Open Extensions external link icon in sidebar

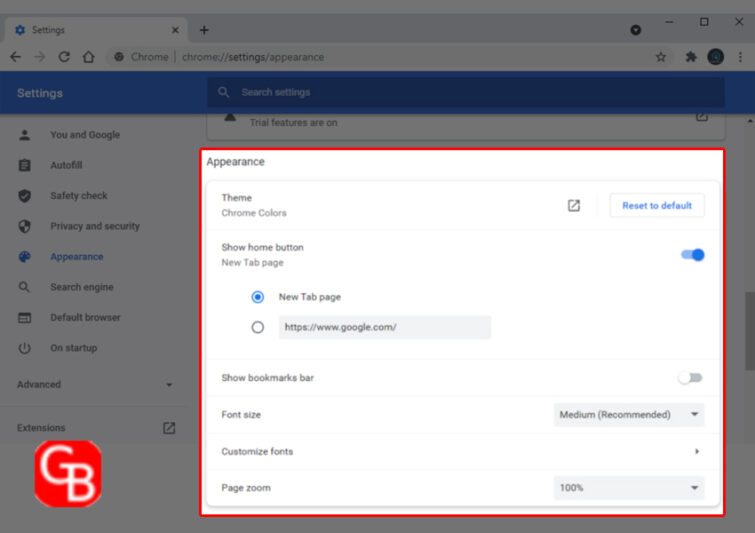(x=169, y=428)
